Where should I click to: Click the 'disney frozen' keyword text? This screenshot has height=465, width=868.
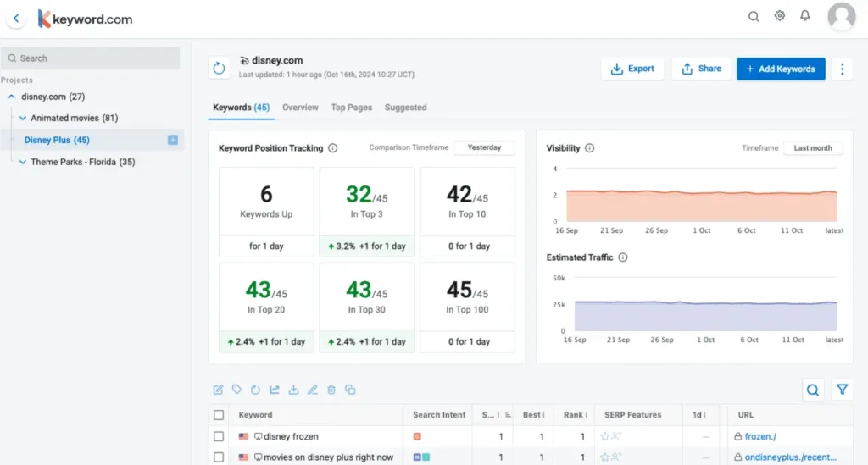coord(292,436)
